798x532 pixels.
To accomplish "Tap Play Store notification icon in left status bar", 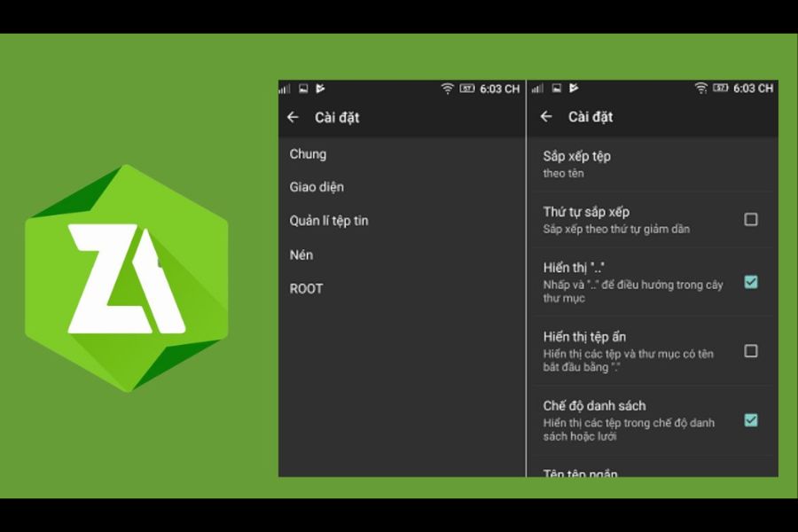I will click(x=320, y=89).
